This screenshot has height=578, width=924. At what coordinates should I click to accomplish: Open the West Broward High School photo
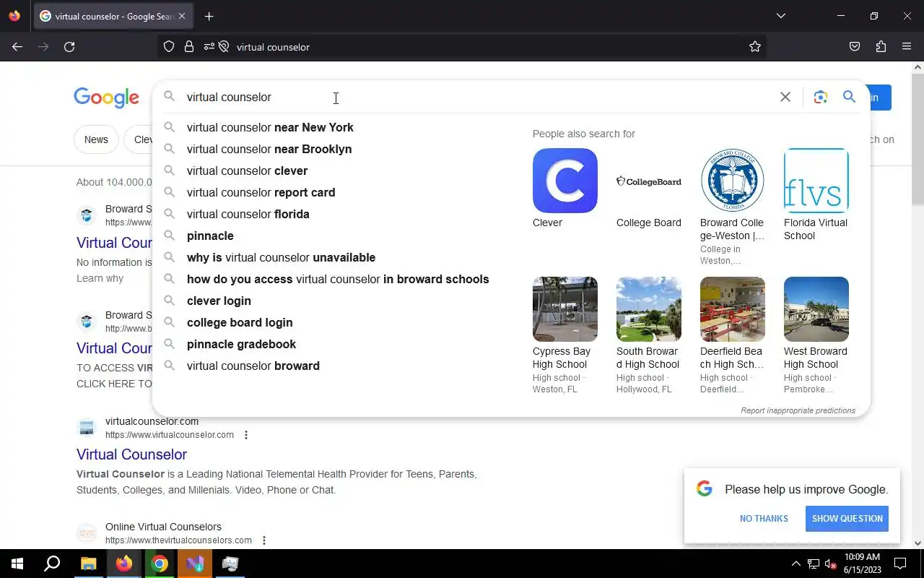(816, 309)
